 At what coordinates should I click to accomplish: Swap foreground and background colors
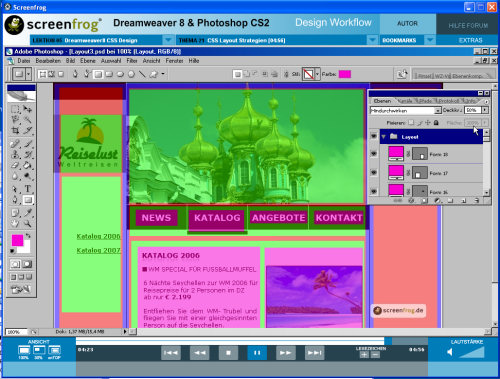[x=28, y=236]
